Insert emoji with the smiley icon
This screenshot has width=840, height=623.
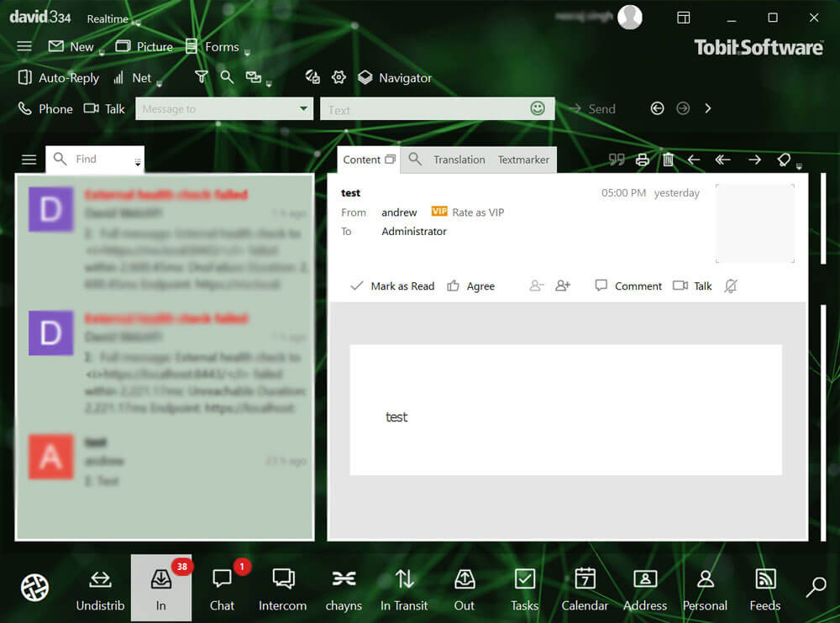(x=538, y=108)
